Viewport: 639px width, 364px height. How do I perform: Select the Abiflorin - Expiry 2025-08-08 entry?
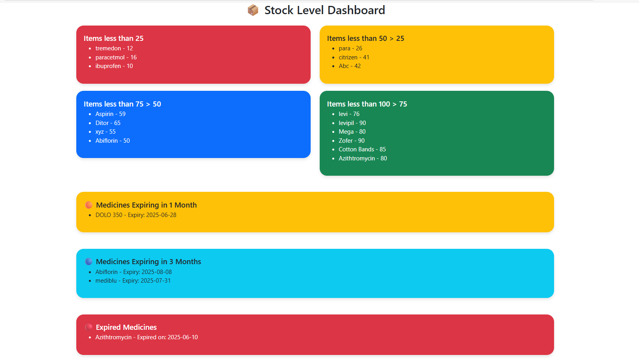click(134, 272)
